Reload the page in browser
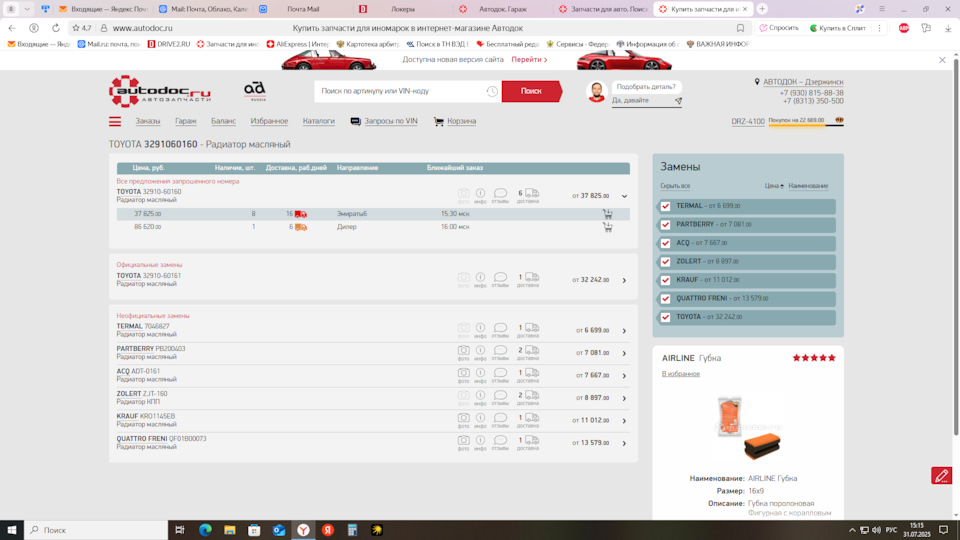 (x=56, y=28)
